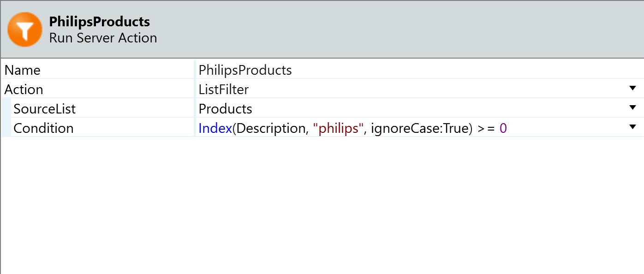The width and height of the screenshot is (644, 274).
Task: Open the Action dropdown arrow
Action: (x=632, y=89)
